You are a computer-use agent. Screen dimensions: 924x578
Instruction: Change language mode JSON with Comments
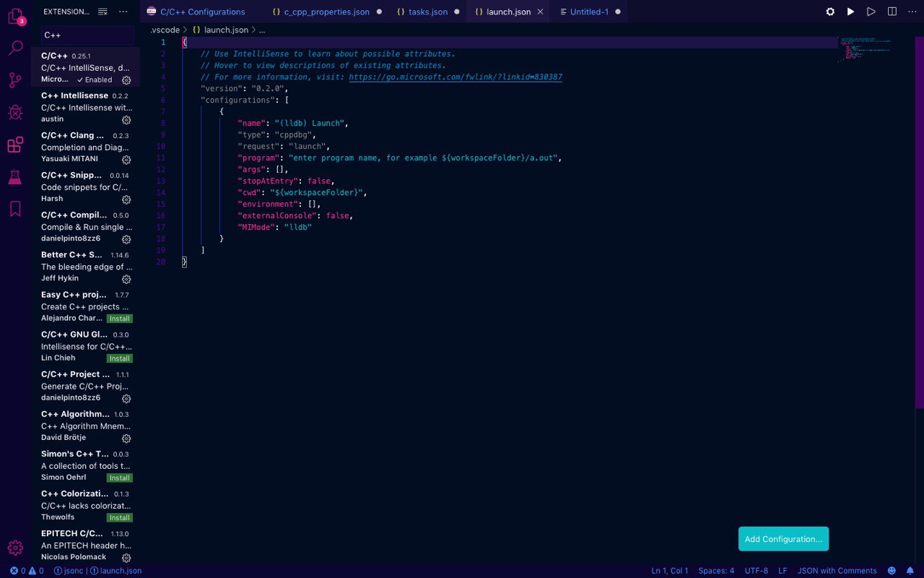[x=837, y=571]
